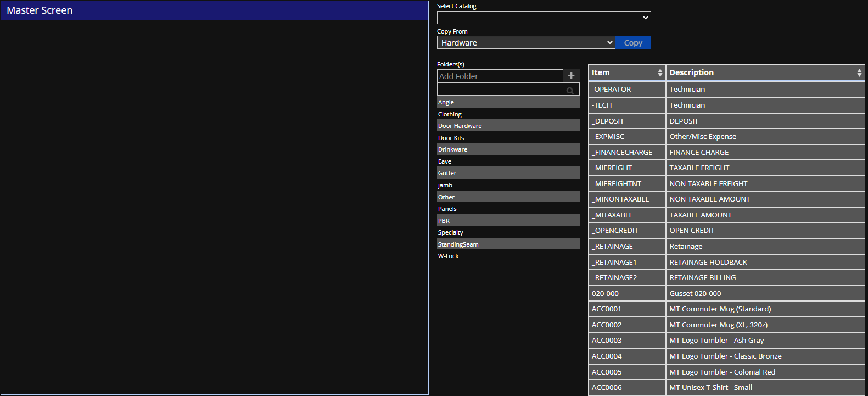This screenshot has width=868, height=396.
Task: Select the -TECH item cell
Action: [x=627, y=105]
